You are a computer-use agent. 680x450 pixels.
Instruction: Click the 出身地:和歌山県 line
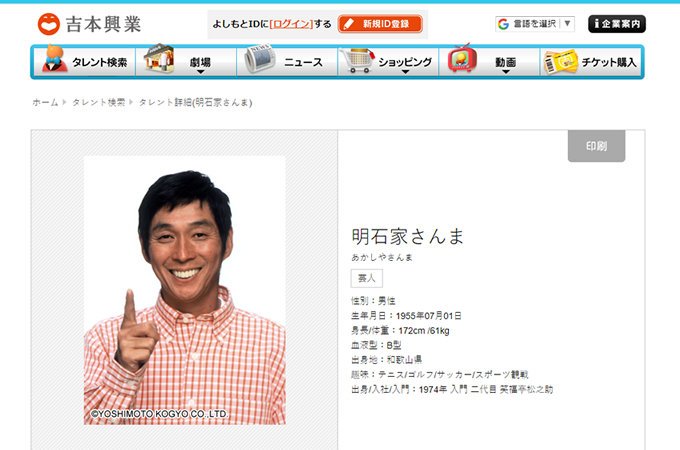click(386, 360)
